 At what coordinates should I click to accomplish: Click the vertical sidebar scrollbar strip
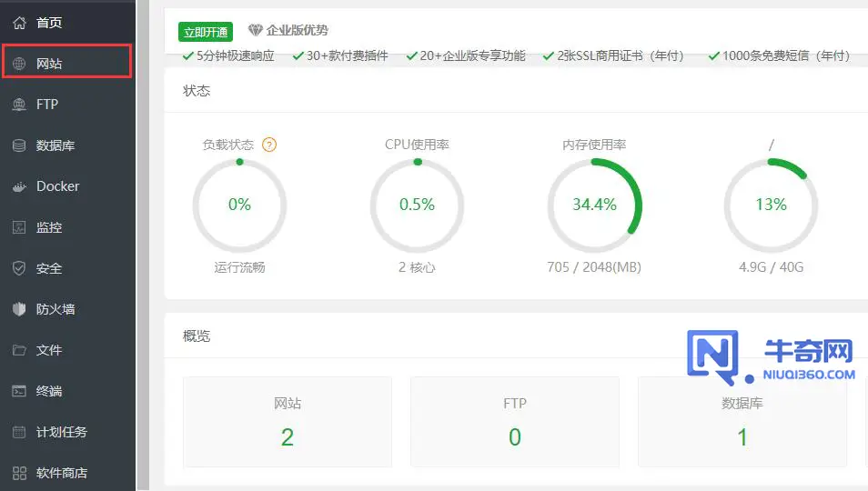143,245
